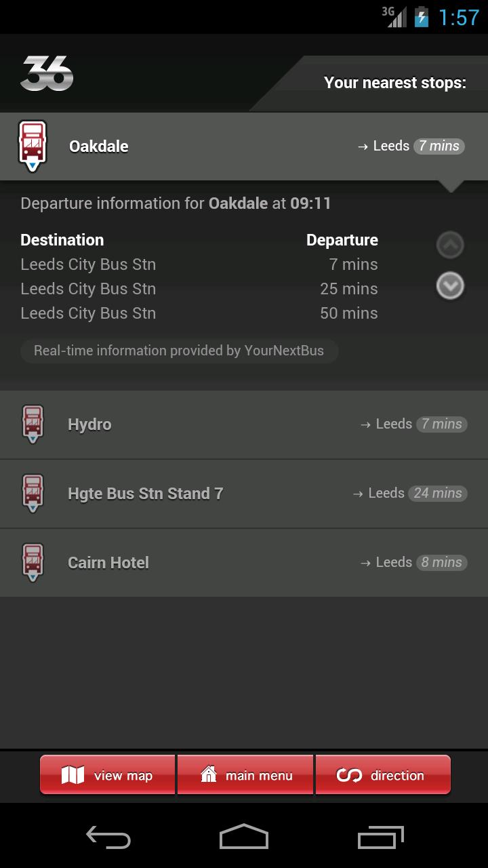The width and height of the screenshot is (488, 868).
Task: Tap the Hgte Bus Stn 24 mins badge
Action: 437,493
